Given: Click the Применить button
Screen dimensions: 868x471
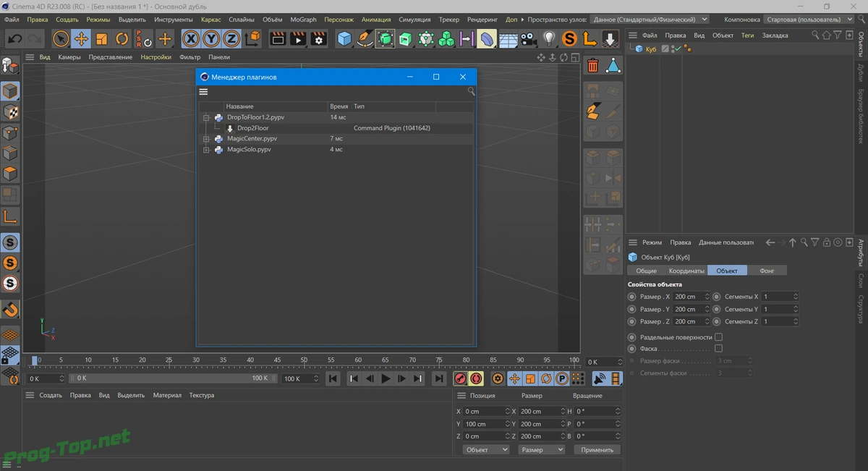Looking at the screenshot, I should [597, 449].
